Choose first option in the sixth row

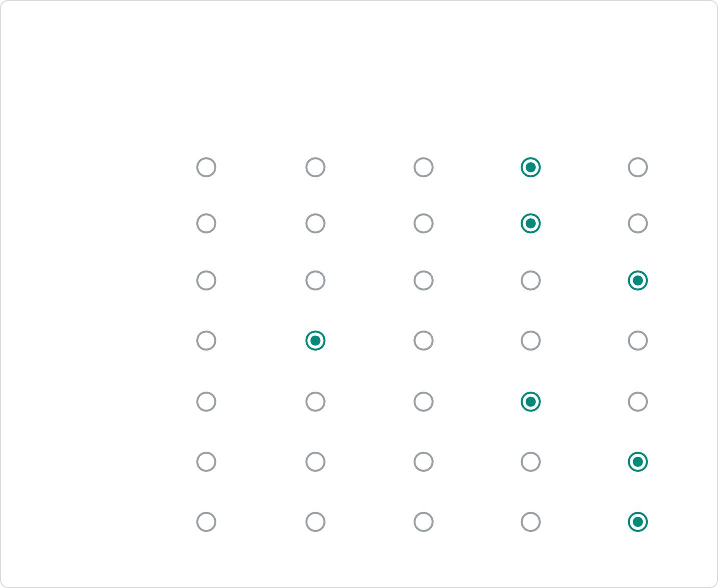(206, 462)
